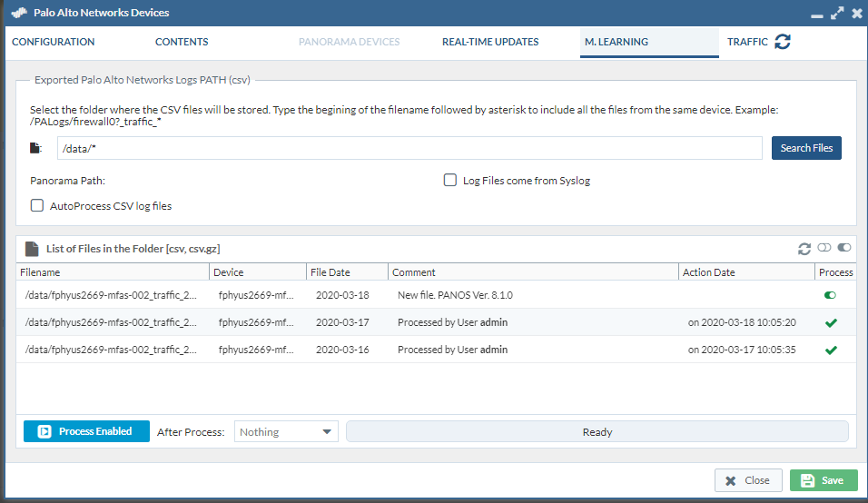This screenshot has width=868, height=503.
Task: Click the green Save button
Action: [x=823, y=480]
